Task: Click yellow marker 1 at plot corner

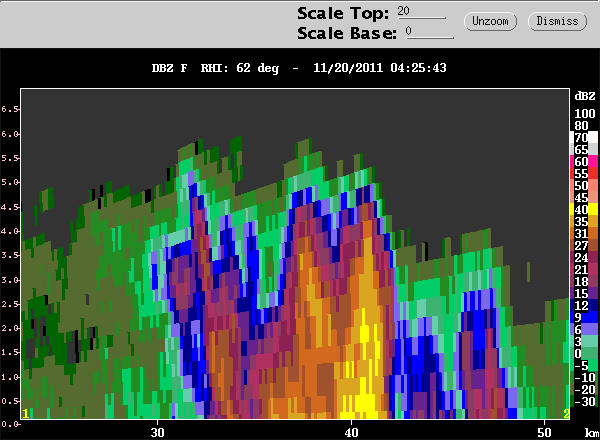Action: (x=26, y=414)
